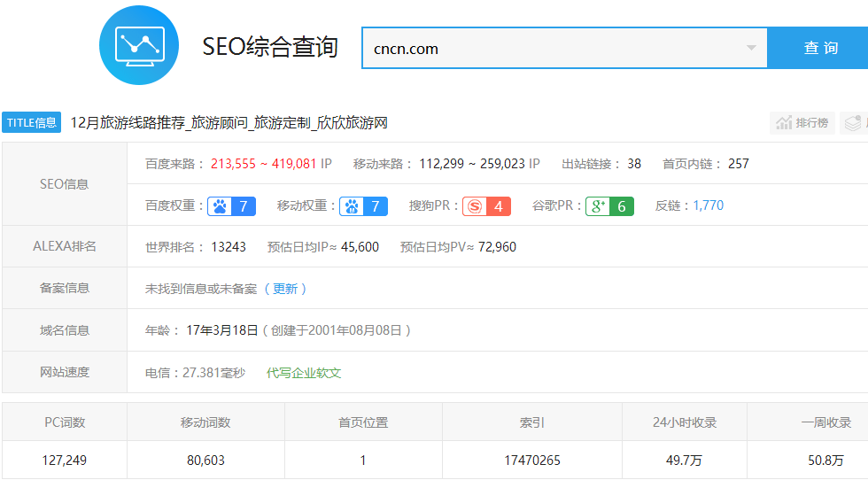
Task: Click the 出站链接 value 38
Action: click(x=634, y=164)
